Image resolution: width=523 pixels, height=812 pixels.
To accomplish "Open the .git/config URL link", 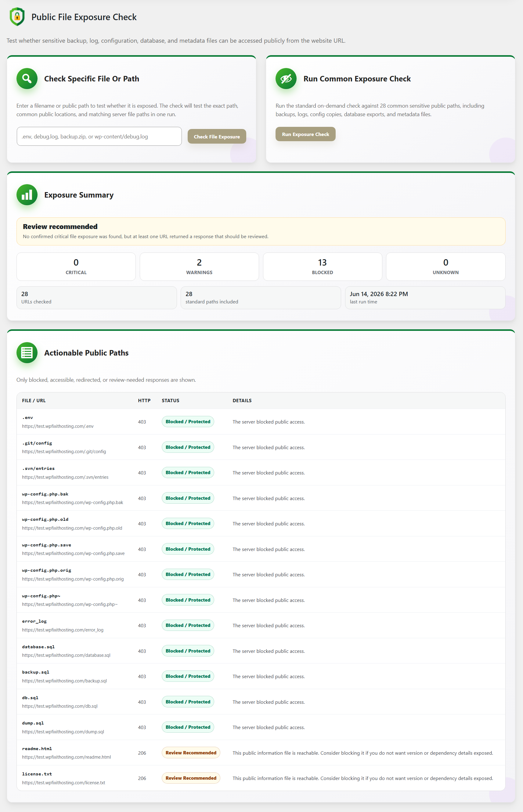I will point(64,452).
